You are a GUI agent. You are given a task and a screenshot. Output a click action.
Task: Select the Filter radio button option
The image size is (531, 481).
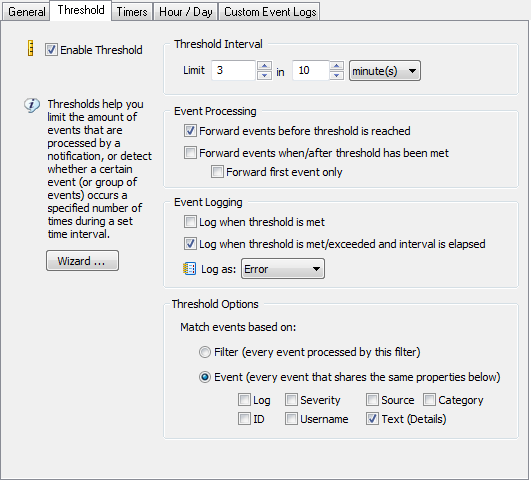click(x=205, y=352)
